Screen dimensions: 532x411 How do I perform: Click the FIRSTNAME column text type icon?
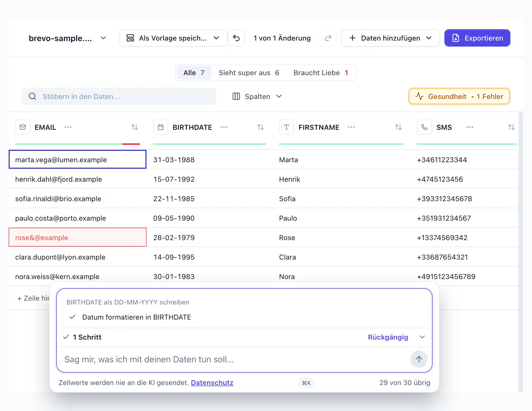point(287,127)
